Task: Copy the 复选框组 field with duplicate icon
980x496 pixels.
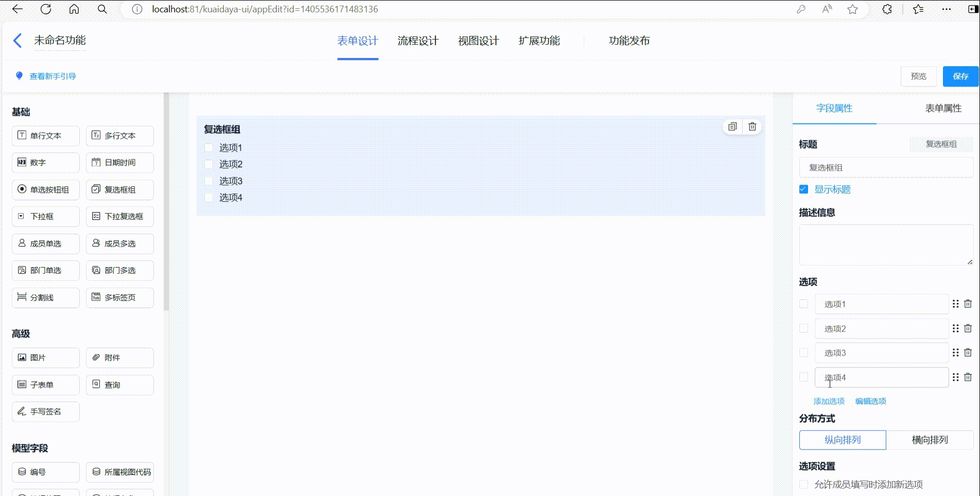Action: pyautogui.click(x=732, y=127)
